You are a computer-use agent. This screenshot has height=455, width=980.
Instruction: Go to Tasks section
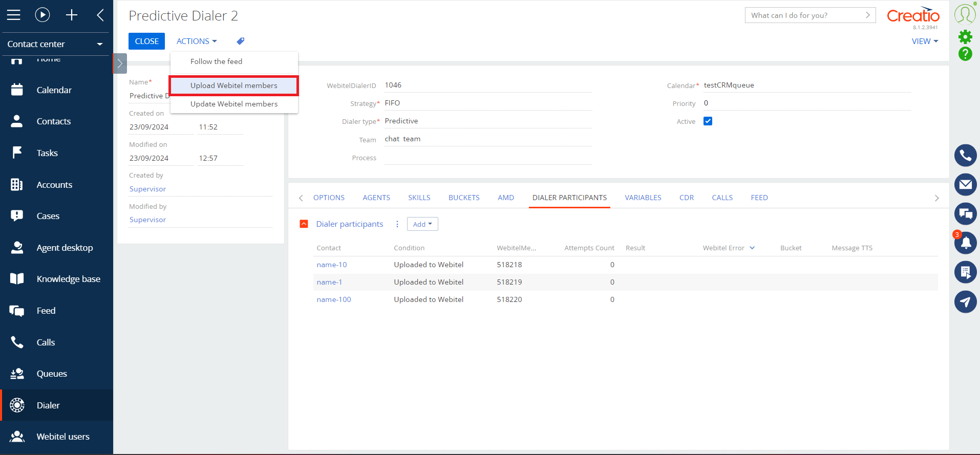coord(56,153)
